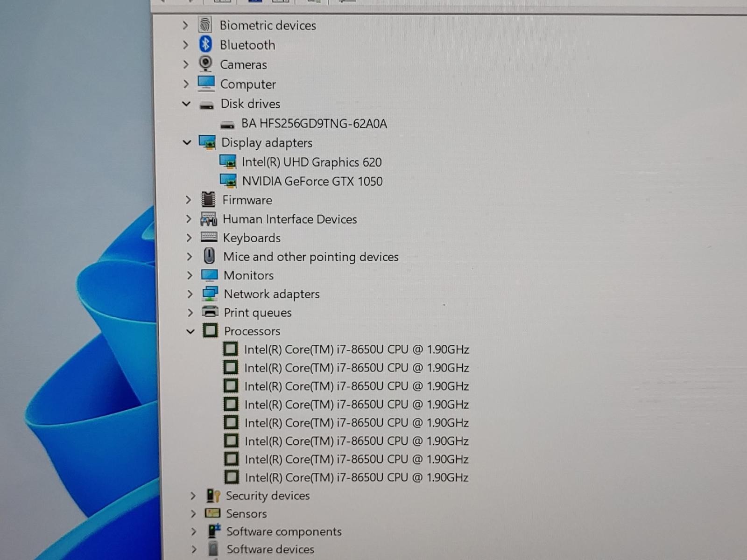Click the first i7-8650U processor icon

(x=230, y=349)
